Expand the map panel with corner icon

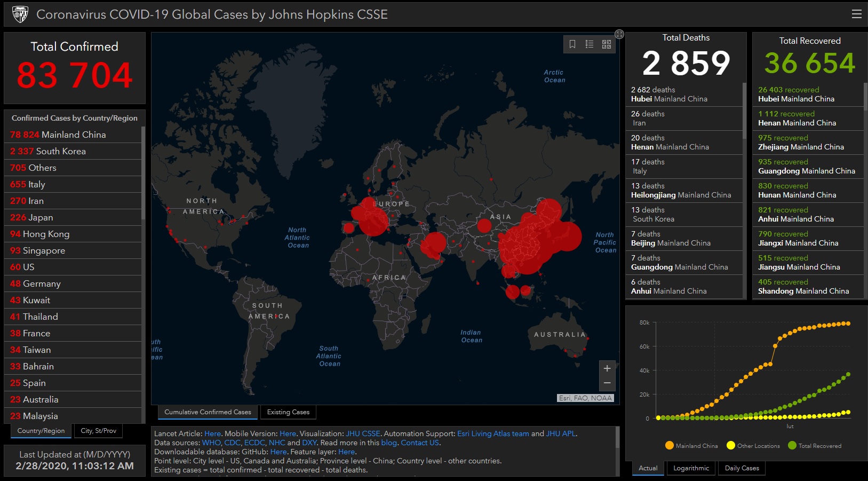619,34
